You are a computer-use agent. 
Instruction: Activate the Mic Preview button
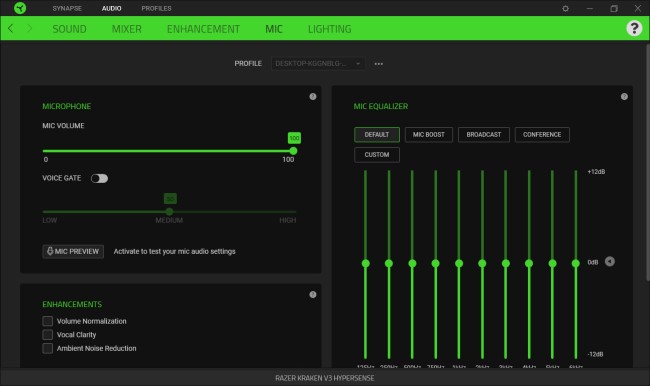click(73, 251)
